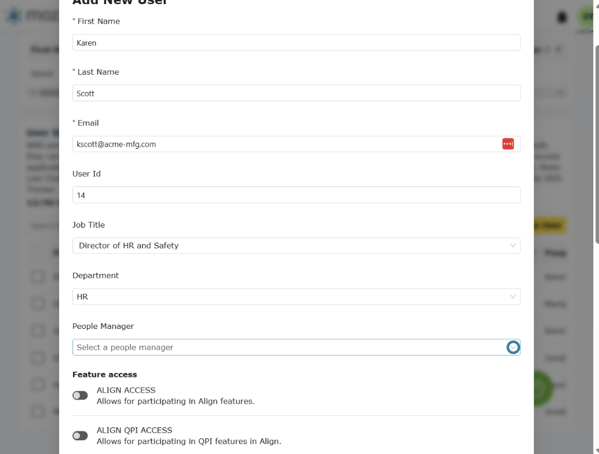Expand the Department dropdown showing HR

click(296, 297)
